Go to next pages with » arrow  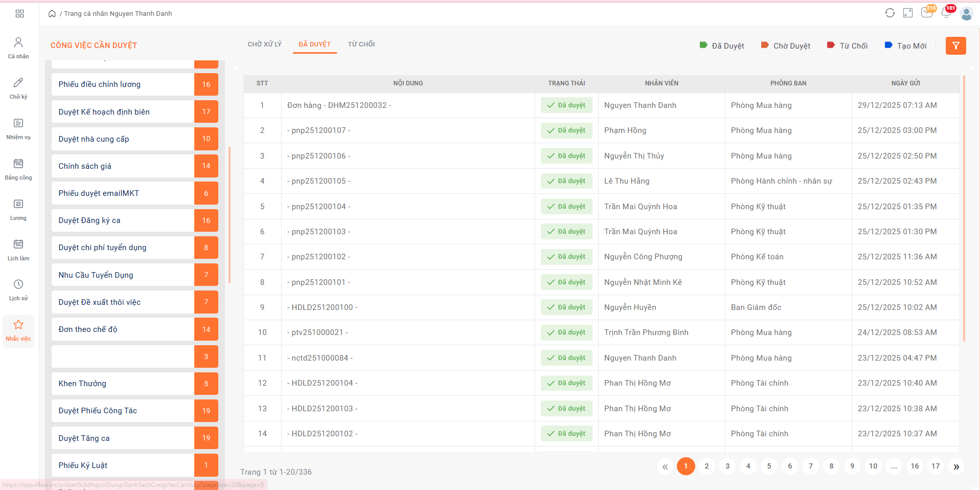(956, 466)
